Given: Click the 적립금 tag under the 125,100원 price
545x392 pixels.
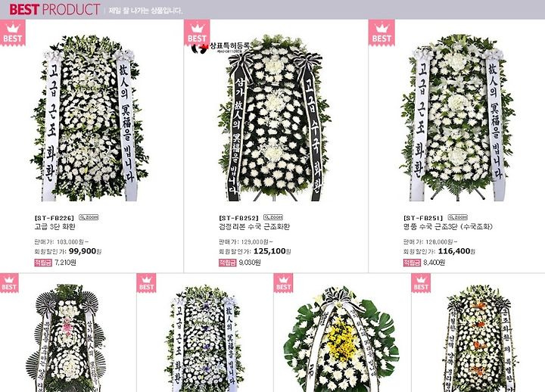Looking at the screenshot, I should [x=228, y=263].
